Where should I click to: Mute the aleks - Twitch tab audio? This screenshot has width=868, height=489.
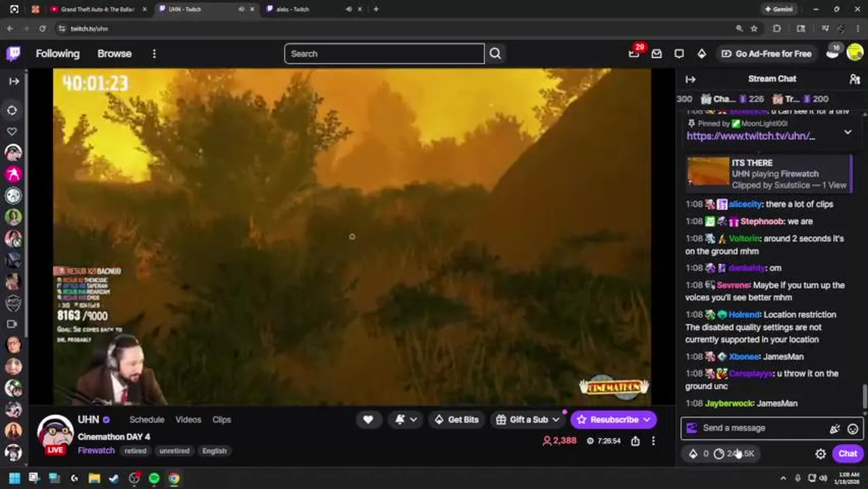[348, 10]
